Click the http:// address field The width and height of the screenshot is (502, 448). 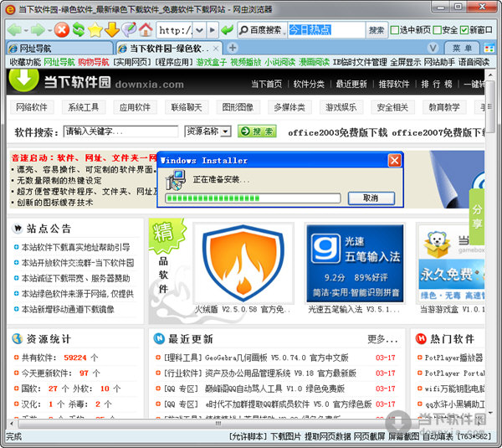coord(175,30)
